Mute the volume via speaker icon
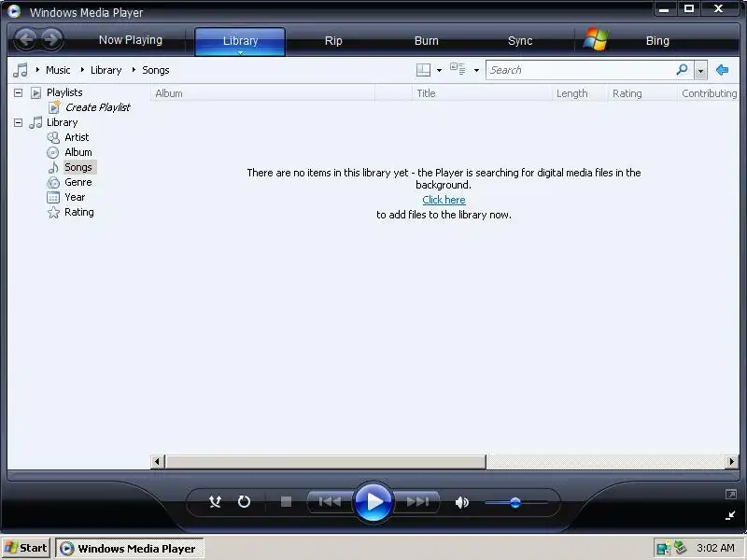The image size is (747, 560). [461, 502]
